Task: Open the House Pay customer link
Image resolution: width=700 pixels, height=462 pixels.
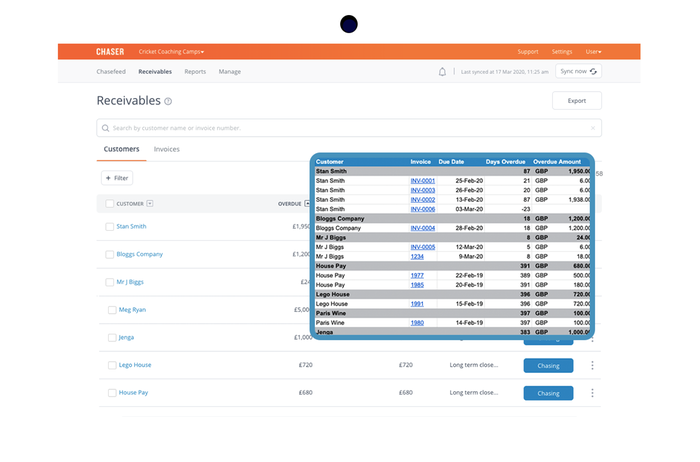Action: pos(133,392)
